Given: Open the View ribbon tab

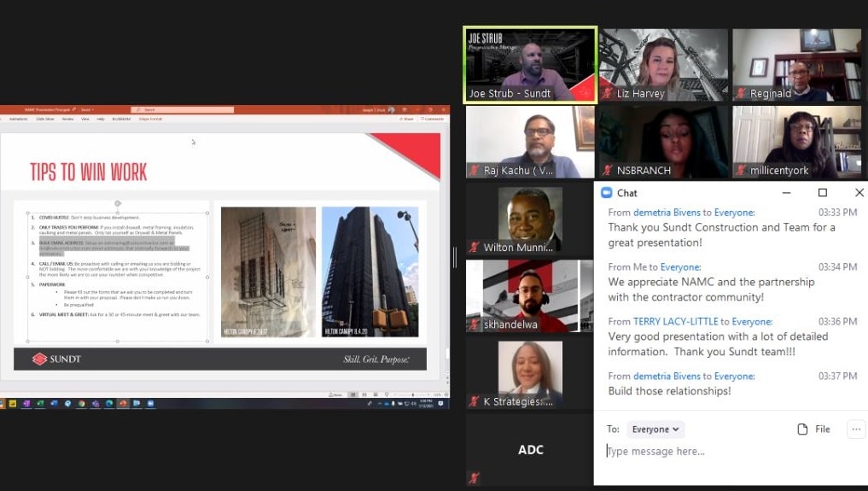Looking at the screenshot, I should click(85, 119).
